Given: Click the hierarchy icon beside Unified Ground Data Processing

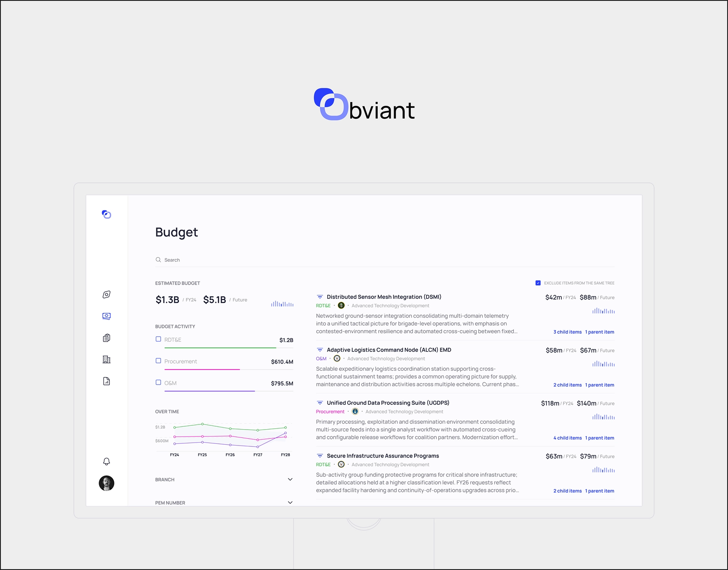Looking at the screenshot, I should point(320,403).
